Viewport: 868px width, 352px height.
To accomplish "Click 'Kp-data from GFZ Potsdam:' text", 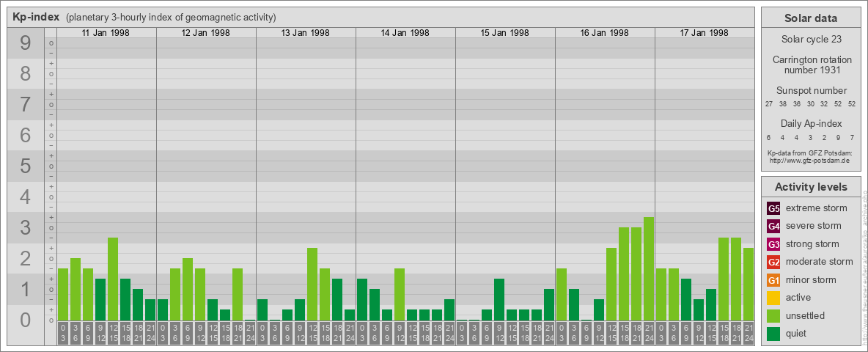I will 809,153.
